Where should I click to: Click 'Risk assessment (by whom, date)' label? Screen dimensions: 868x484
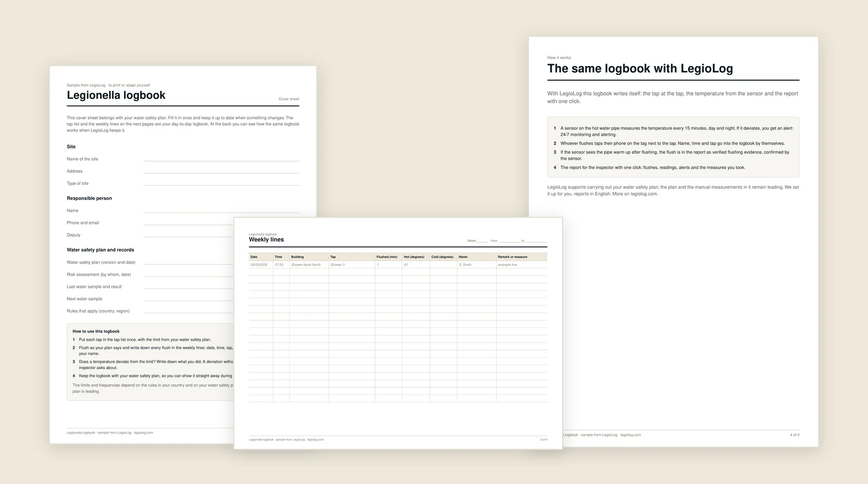pos(99,275)
